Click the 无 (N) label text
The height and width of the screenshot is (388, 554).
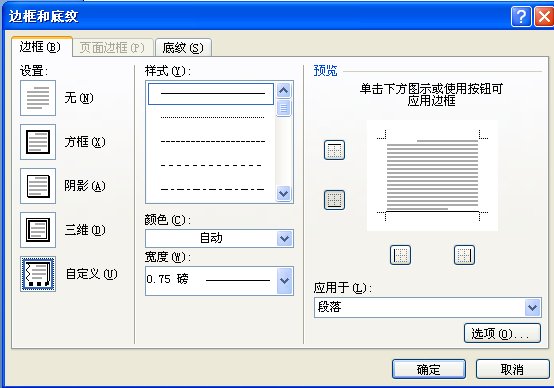[79, 98]
